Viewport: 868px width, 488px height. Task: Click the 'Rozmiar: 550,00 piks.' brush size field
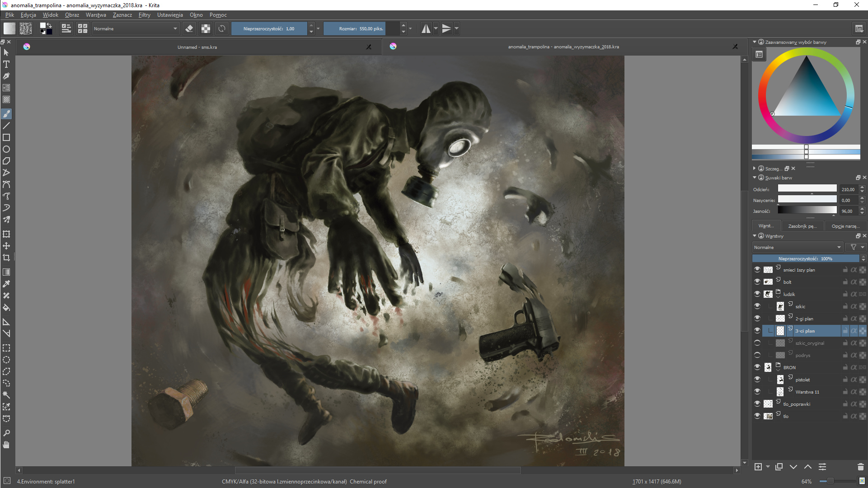click(361, 28)
